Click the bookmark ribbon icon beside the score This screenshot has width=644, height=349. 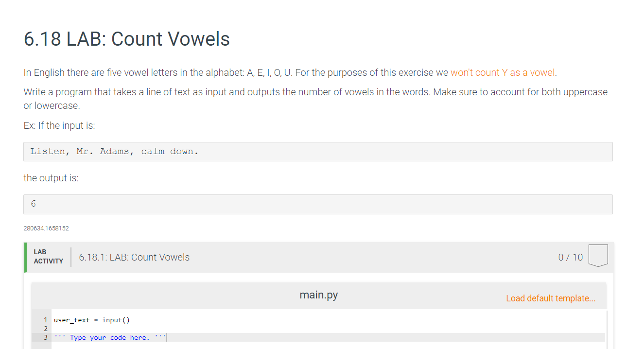click(x=598, y=255)
